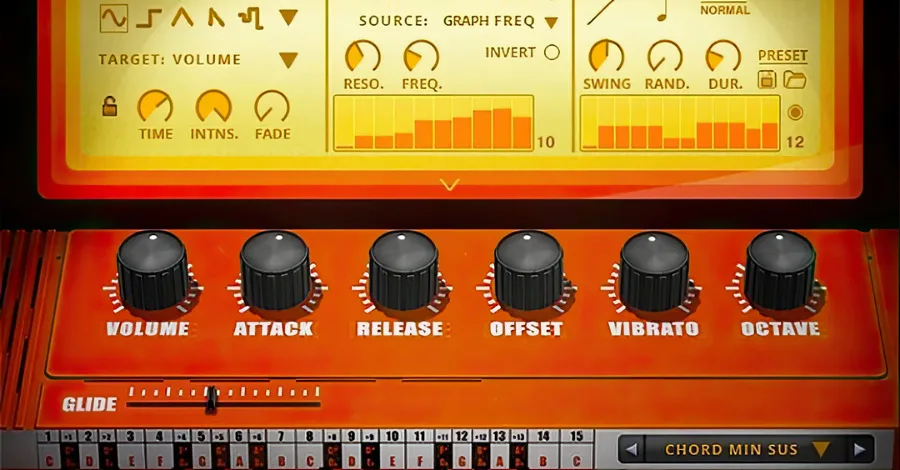Play keyboard key 11 (F)
Image resolution: width=900 pixels, height=470 pixels.
click(420, 450)
